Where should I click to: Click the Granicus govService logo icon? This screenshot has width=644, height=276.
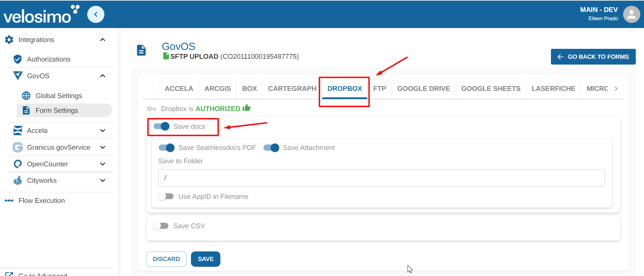[18, 147]
